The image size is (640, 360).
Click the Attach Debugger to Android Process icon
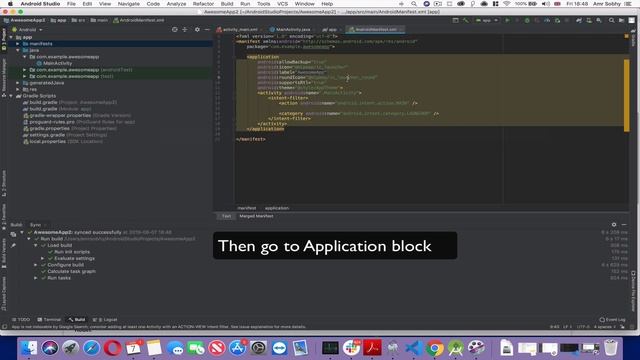click(557, 20)
